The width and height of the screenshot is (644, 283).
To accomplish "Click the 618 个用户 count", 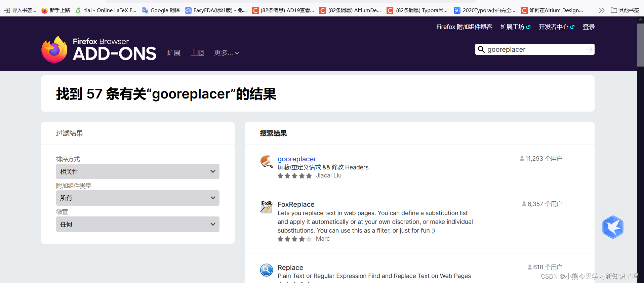I will (545, 267).
